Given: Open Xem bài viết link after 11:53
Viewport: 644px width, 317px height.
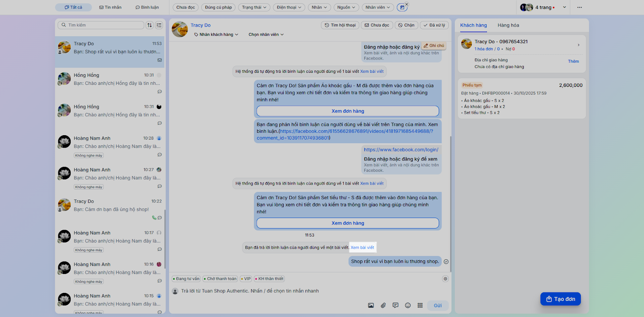Looking at the screenshot, I should [x=362, y=247].
